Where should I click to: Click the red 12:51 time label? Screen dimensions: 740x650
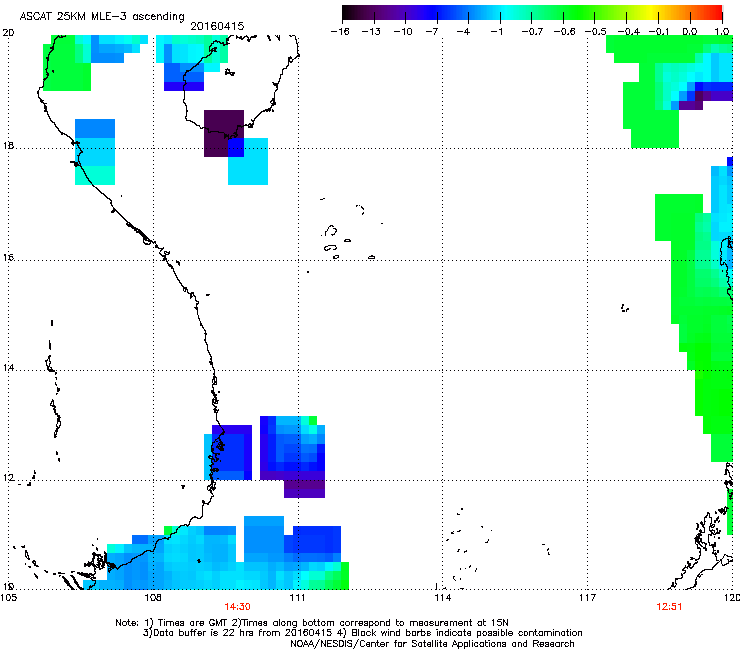669,607
